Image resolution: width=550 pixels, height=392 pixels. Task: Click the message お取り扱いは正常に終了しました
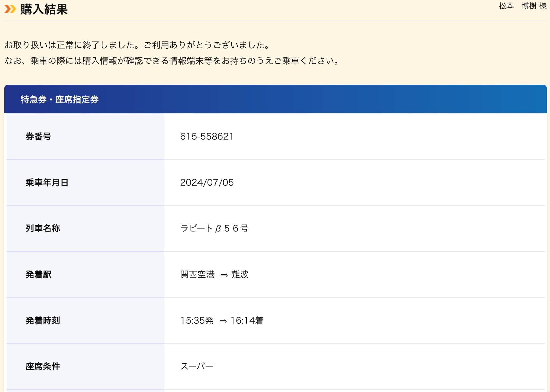pyautogui.click(x=72, y=45)
